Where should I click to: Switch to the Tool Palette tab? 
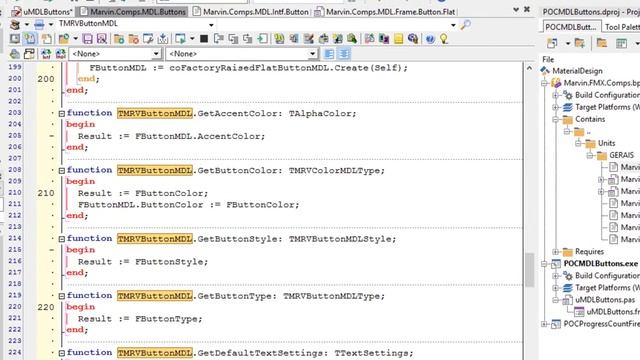coord(622,27)
